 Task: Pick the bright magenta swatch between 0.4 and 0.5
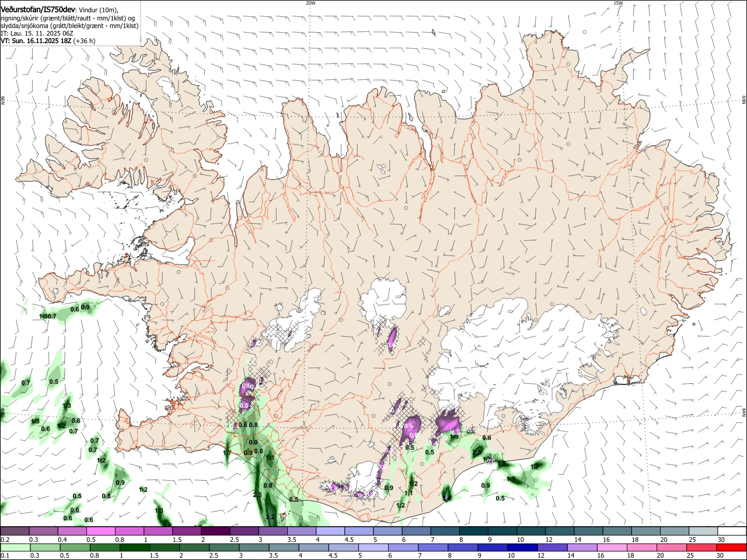(72, 531)
